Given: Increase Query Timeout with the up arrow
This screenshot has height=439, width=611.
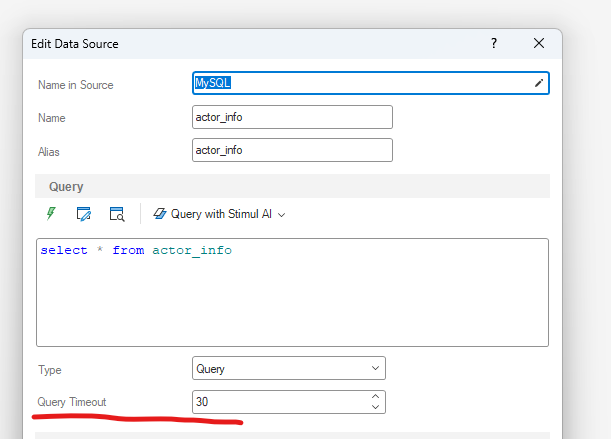Looking at the screenshot, I should coord(375,396).
